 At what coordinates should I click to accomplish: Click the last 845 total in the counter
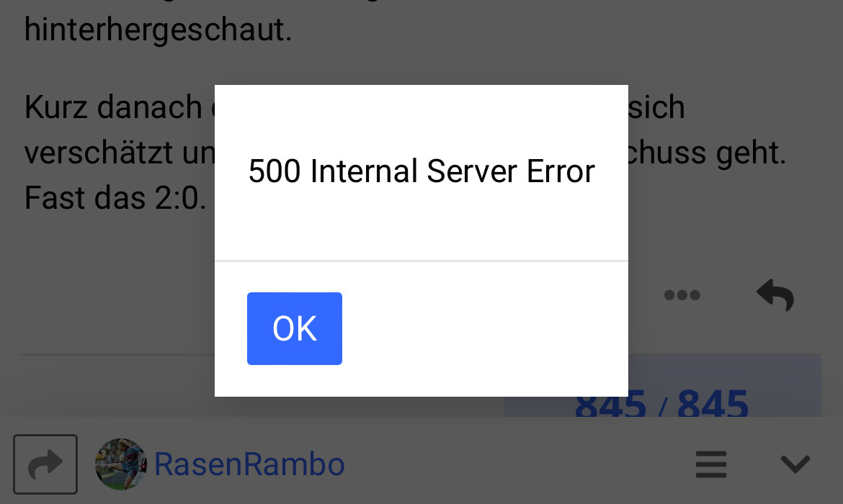click(713, 403)
